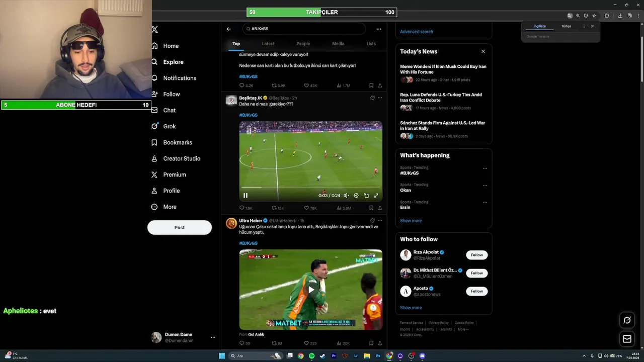Repost the Ultra Haber post
644x362 pixels.
[277, 343]
